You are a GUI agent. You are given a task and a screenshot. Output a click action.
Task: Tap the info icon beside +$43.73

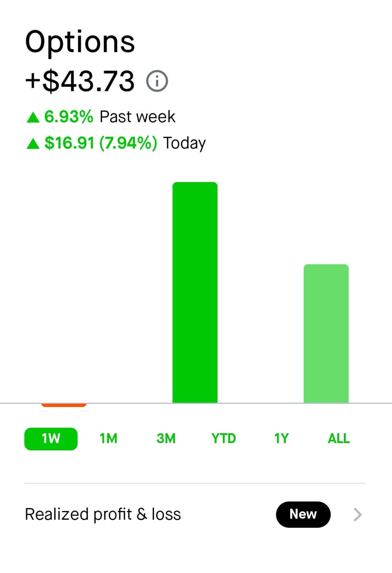(x=157, y=81)
